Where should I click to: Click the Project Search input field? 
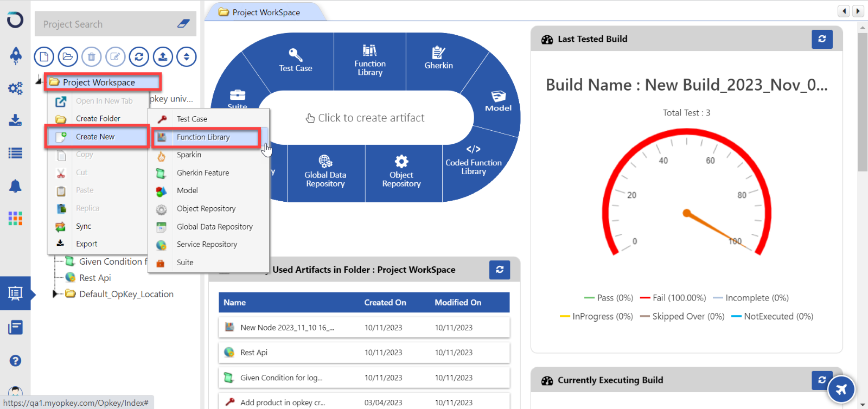coord(106,24)
